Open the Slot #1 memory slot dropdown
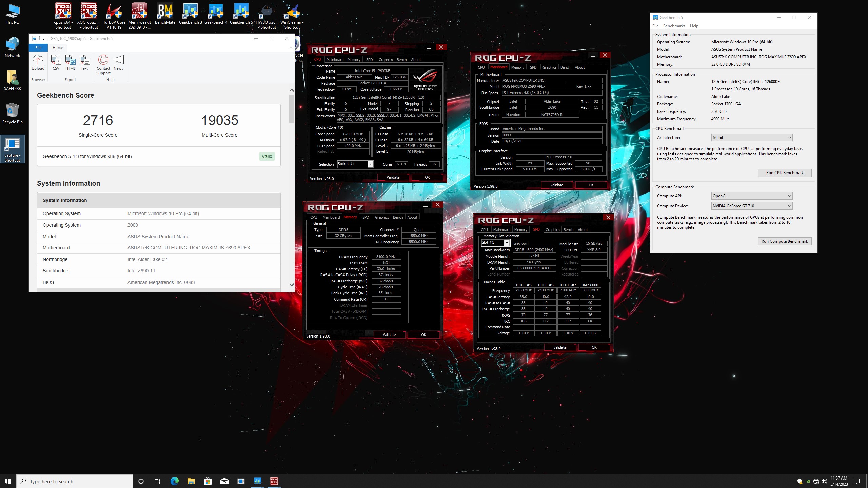Image resolution: width=868 pixels, height=488 pixels. (x=507, y=243)
